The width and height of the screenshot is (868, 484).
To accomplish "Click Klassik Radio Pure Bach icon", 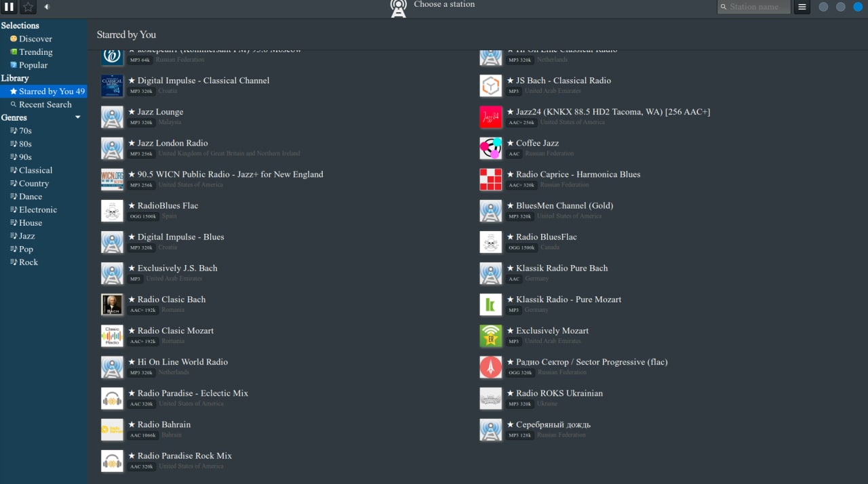I will tap(491, 273).
